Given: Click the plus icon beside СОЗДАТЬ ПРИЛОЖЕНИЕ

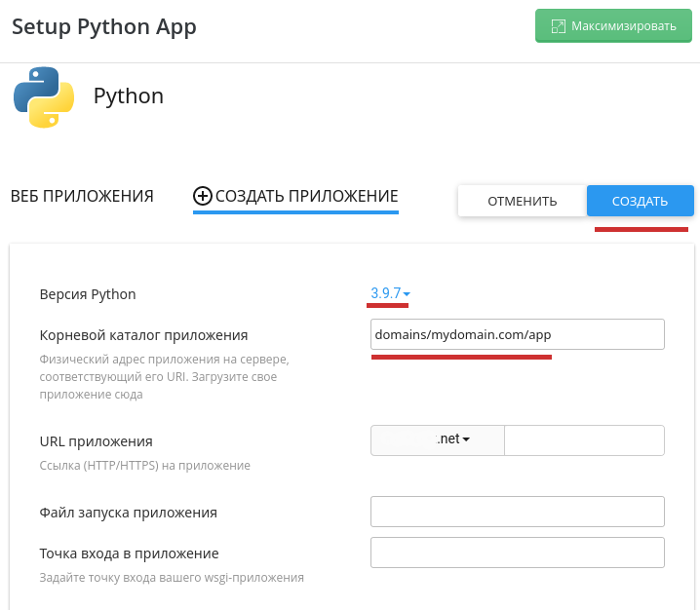Looking at the screenshot, I should pyautogui.click(x=203, y=196).
